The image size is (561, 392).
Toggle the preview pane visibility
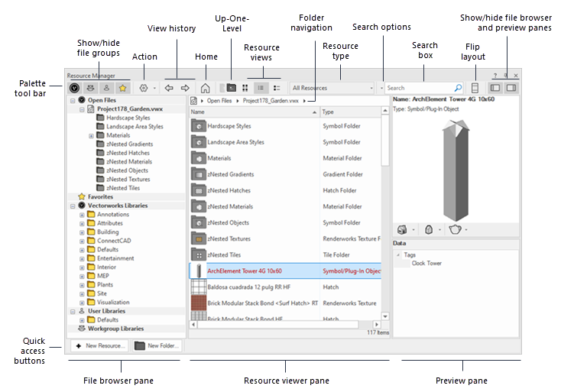tap(511, 88)
